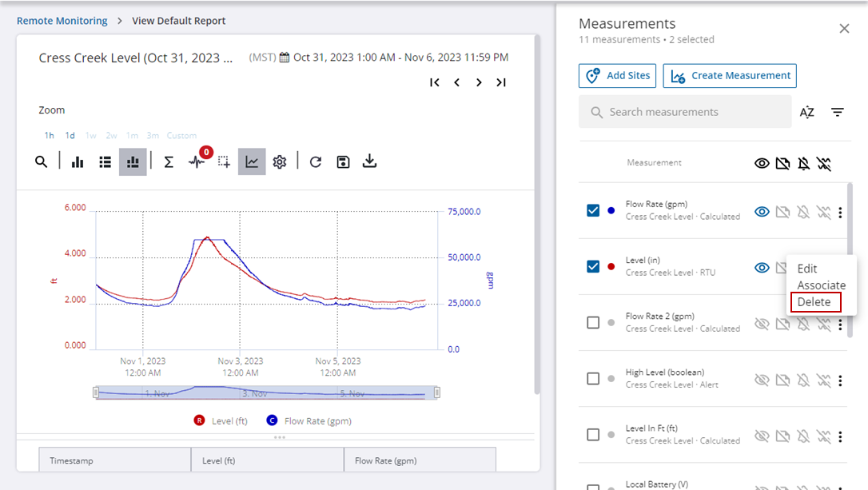Open the kebab menu for Level In Ft
The height and width of the screenshot is (490, 868).
(x=840, y=436)
